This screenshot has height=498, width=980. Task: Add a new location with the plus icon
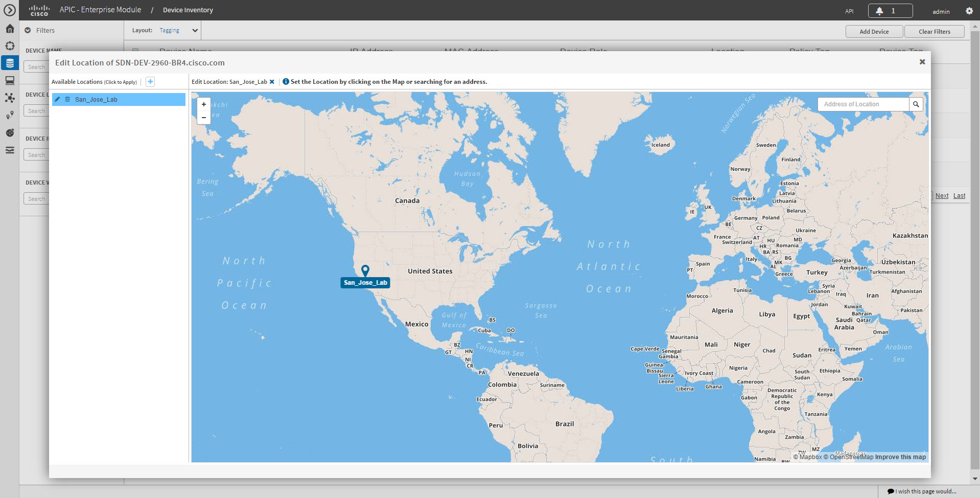[x=150, y=81]
